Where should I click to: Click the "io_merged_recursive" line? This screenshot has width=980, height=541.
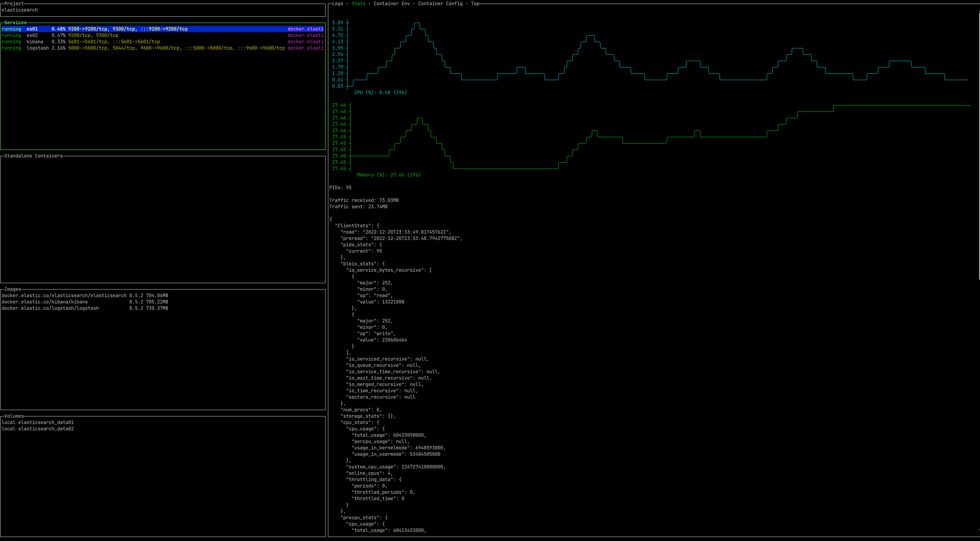point(385,384)
